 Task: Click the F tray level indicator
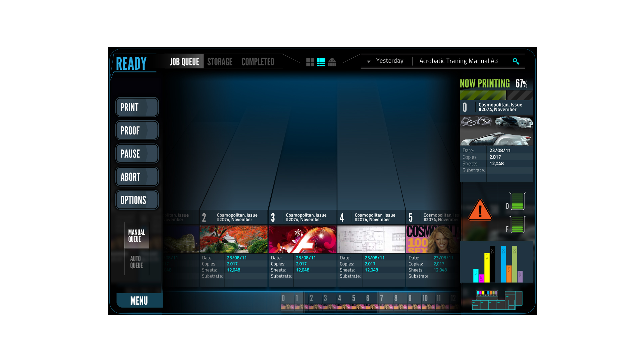pyautogui.click(x=517, y=225)
